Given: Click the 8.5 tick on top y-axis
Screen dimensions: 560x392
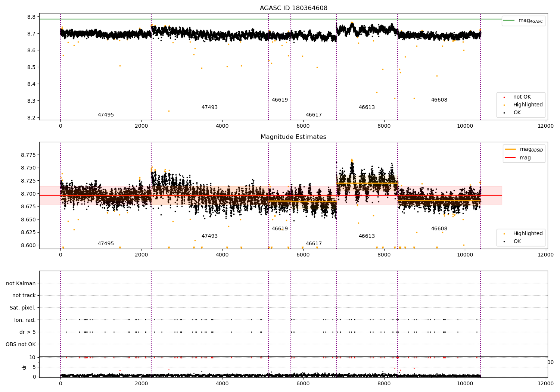Looking at the screenshot, I should pos(32,67).
